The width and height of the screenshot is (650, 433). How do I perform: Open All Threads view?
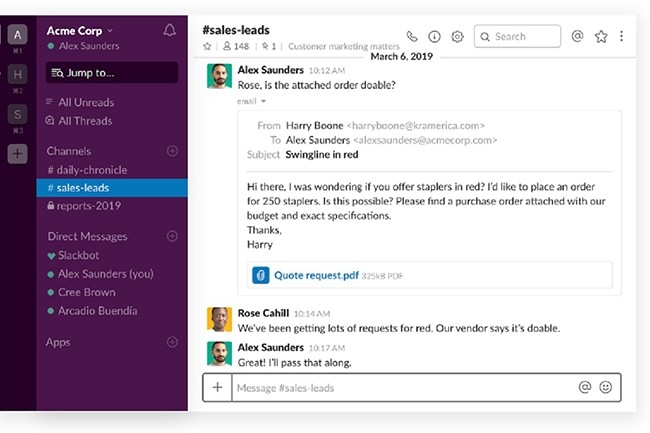tap(85, 121)
